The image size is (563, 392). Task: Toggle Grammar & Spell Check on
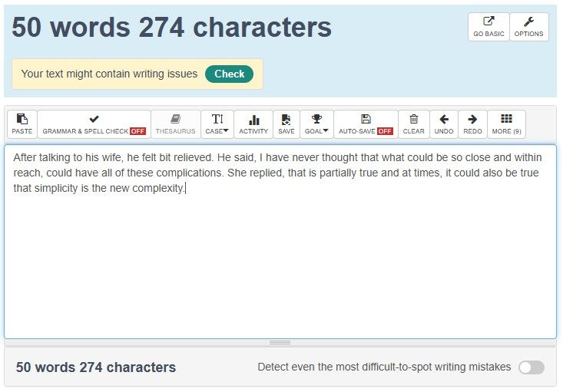[94, 124]
